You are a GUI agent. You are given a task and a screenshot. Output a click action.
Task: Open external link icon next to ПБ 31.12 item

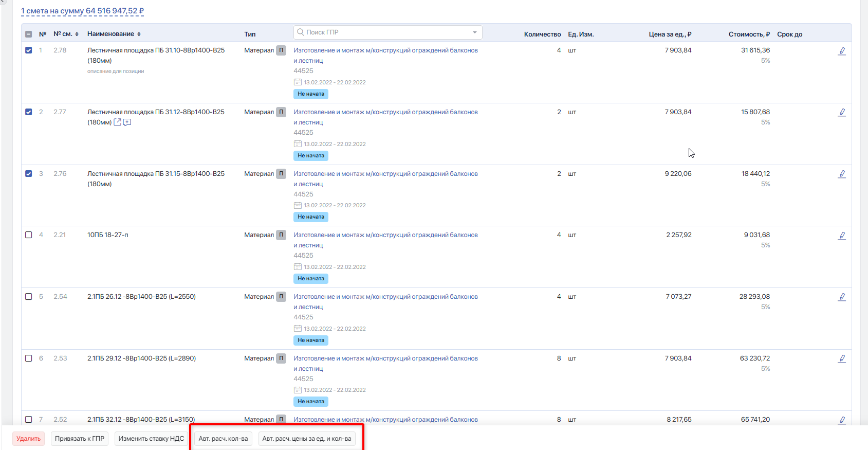(x=117, y=122)
